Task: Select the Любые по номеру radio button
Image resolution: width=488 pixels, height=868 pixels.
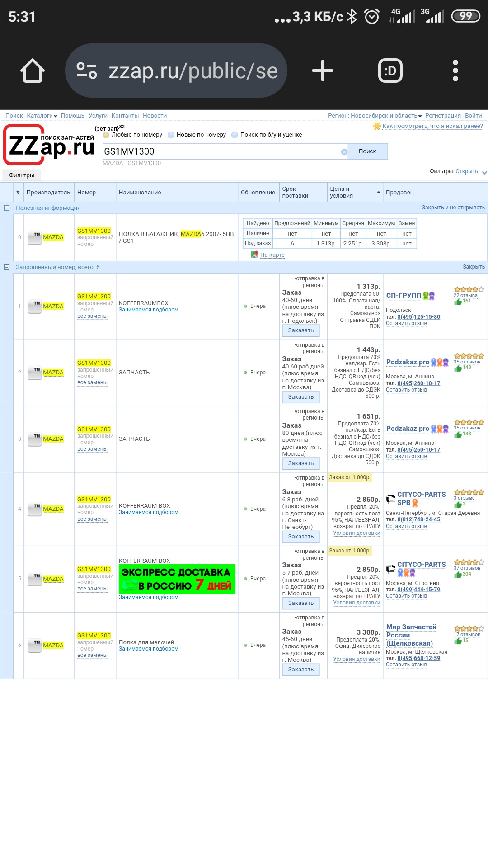Action: click(x=106, y=135)
